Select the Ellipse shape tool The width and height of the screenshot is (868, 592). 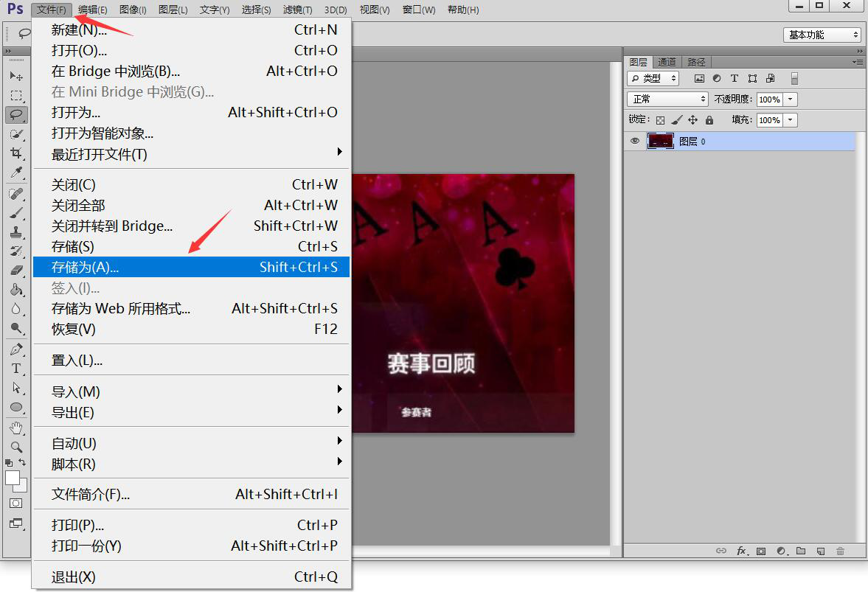(x=16, y=407)
